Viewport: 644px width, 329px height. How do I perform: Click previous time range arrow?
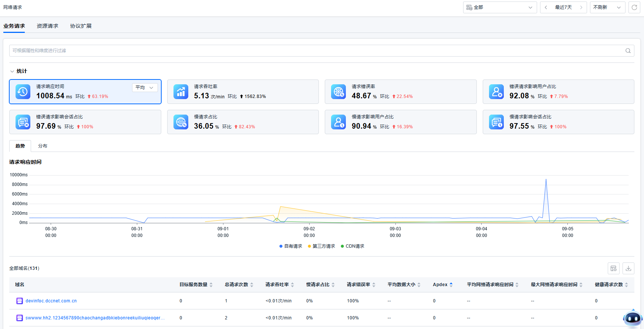tap(546, 7)
